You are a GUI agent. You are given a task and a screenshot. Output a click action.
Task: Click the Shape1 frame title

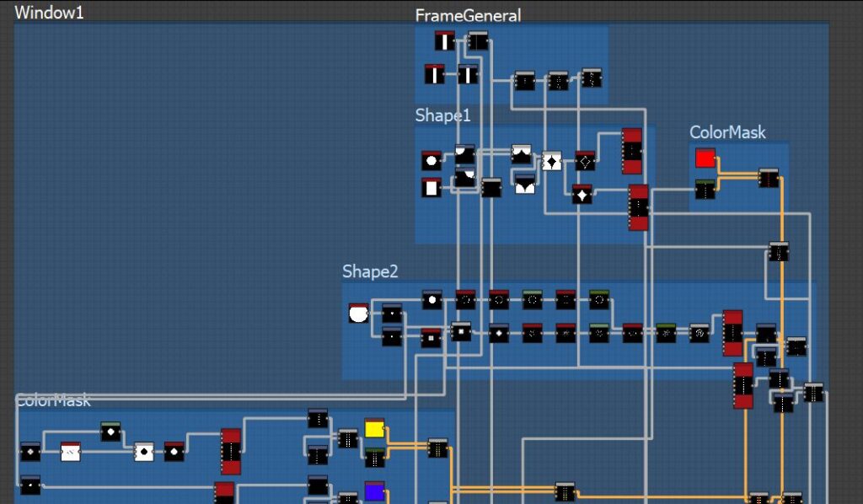443,115
